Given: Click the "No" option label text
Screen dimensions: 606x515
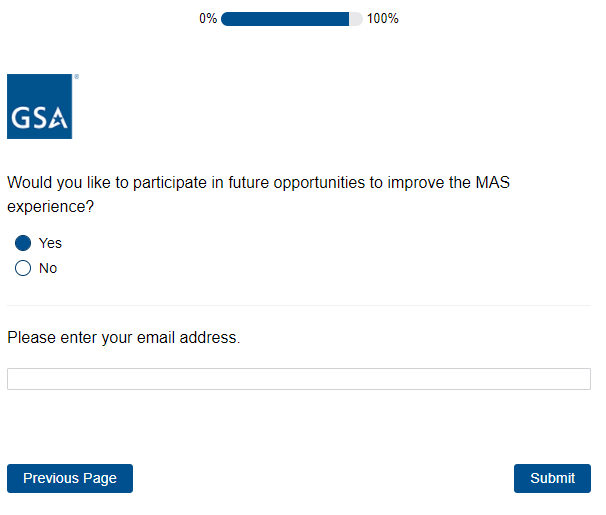Looking at the screenshot, I should pyautogui.click(x=48, y=268).
